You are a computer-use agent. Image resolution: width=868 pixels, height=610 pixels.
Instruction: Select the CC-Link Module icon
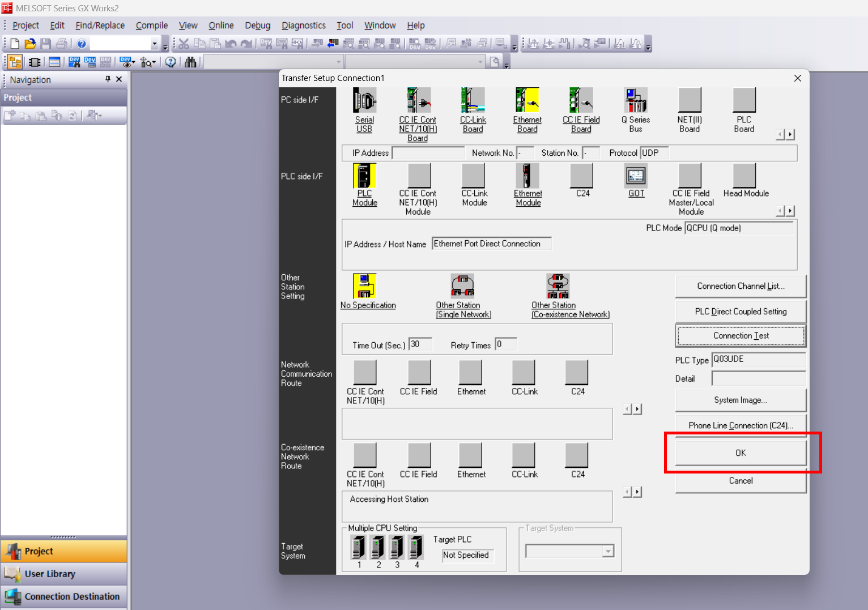pyautogui.click(x=473, y=176)
